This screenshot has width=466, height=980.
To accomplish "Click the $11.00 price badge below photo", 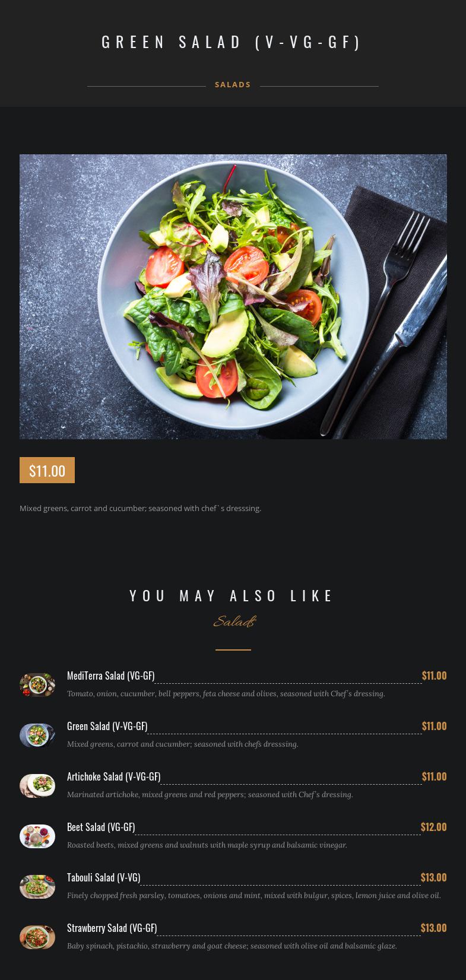I will point(47,470).
